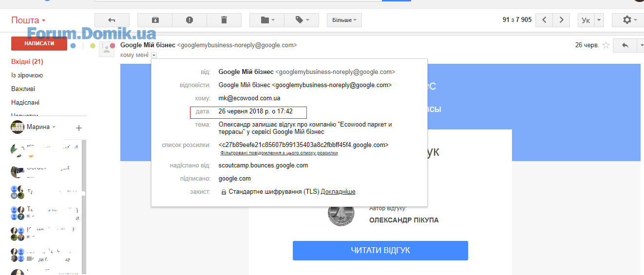This screenshot has width=644, height=275.
Task: Click the 26 черв. date label
Action: pos(587,45)
